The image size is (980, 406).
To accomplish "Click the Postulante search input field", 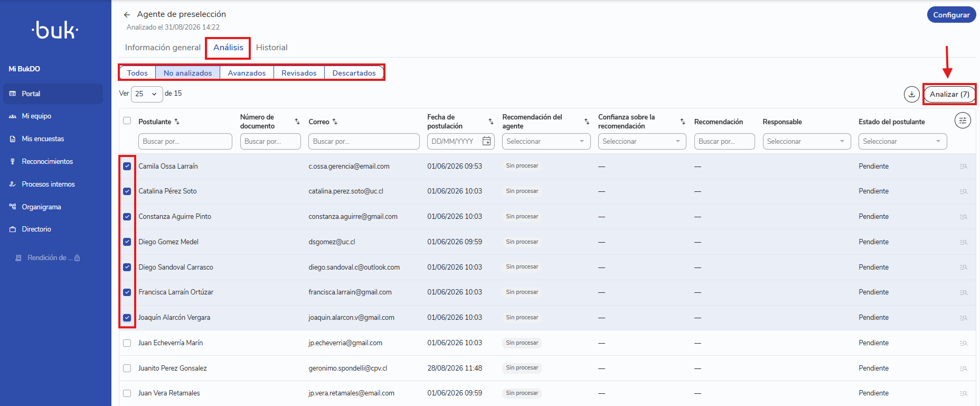I will [x=185, y=141].
